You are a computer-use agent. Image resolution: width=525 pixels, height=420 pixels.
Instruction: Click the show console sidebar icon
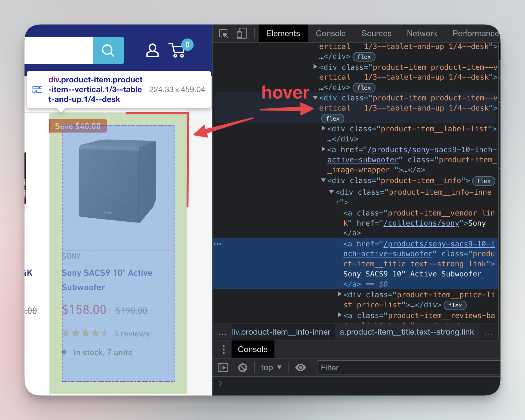pyautogui.click(x=223, y=367)
